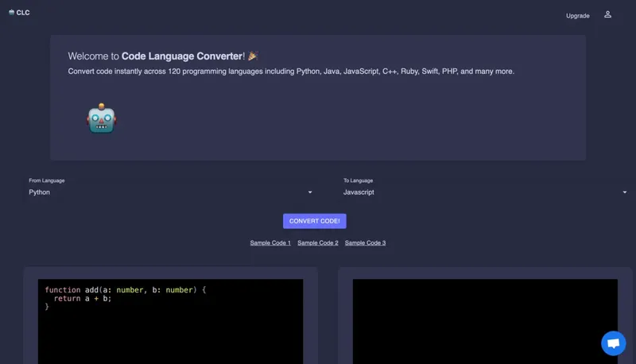Click the 120 programming languages description text
The height and width of the screenshot is (364, 636).
291,72
